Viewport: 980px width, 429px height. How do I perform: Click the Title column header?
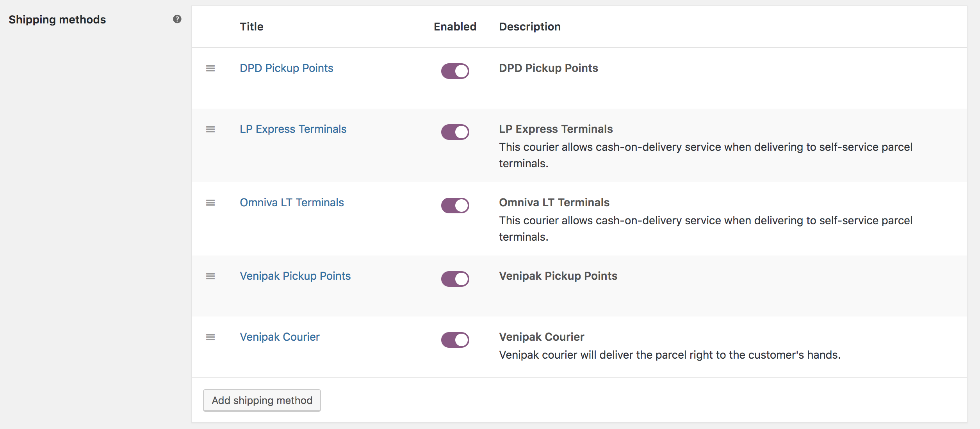tap(251, 27)
